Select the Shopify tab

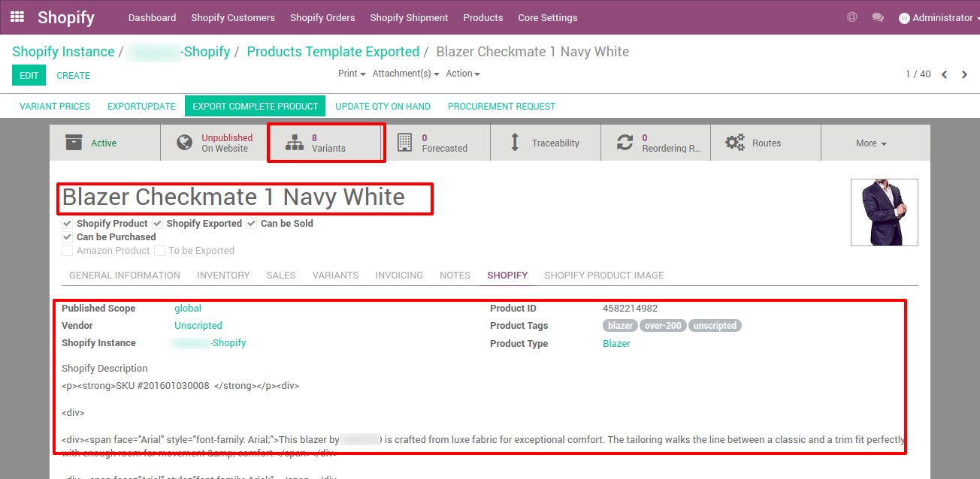(x=507, y=276)
